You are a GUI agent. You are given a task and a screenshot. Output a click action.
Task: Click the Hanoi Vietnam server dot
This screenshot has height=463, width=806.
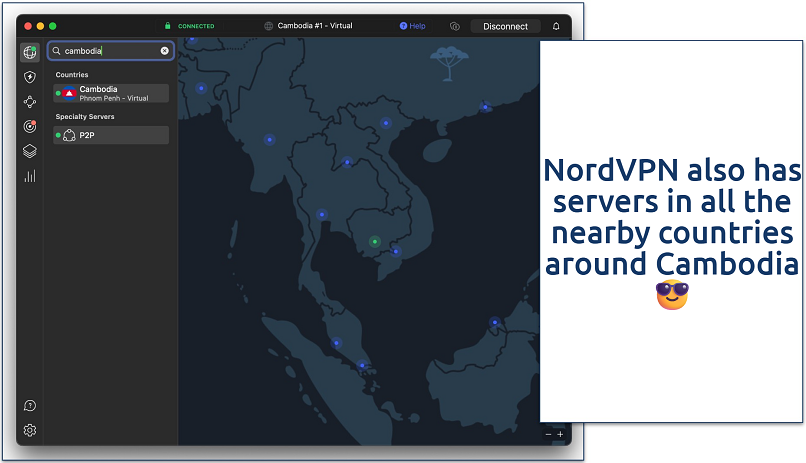[x=386, y=123]
